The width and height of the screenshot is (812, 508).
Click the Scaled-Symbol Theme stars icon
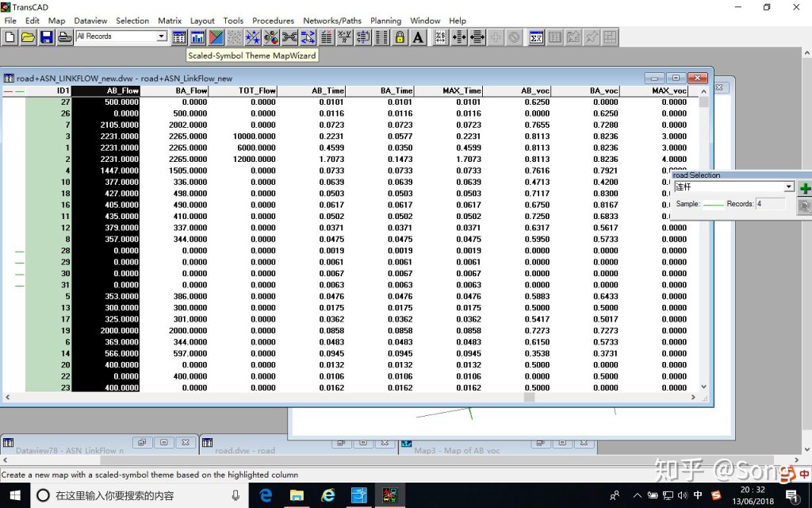click(253, 37)
